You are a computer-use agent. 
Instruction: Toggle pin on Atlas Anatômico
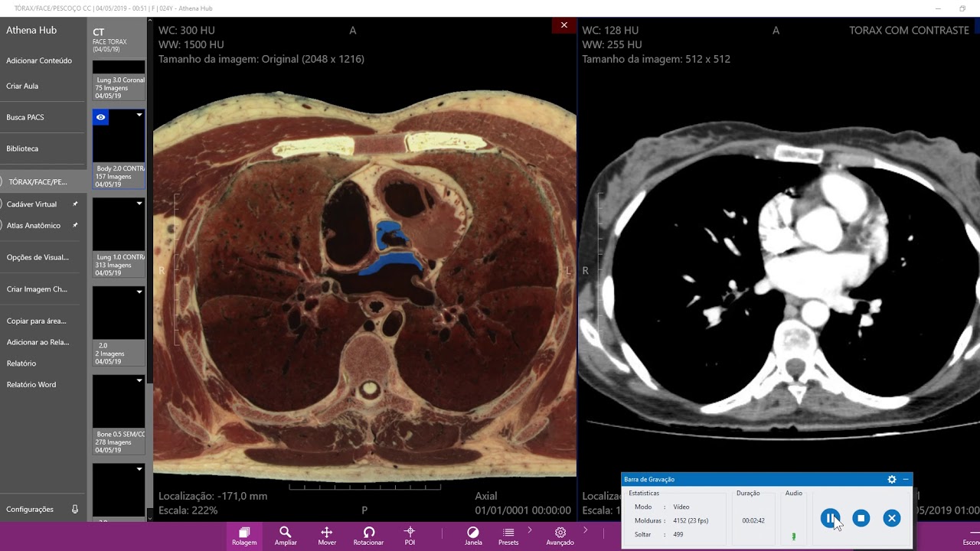click(x=75, y=226)
